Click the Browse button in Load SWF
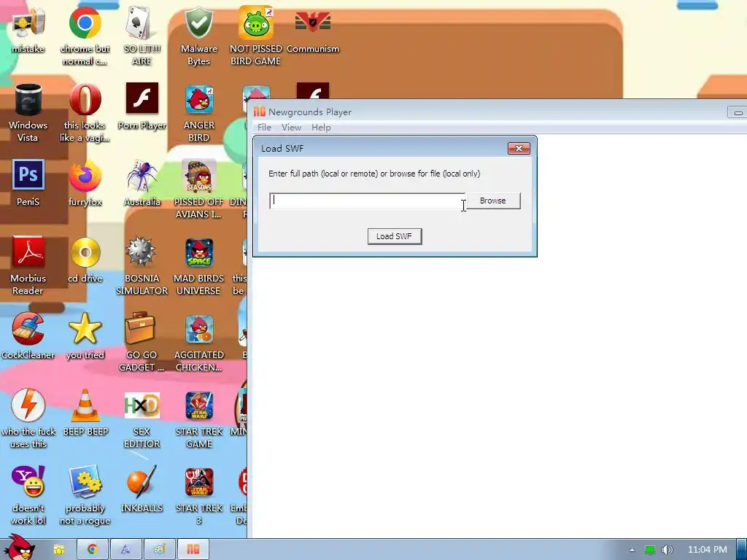 click(492, 201)
